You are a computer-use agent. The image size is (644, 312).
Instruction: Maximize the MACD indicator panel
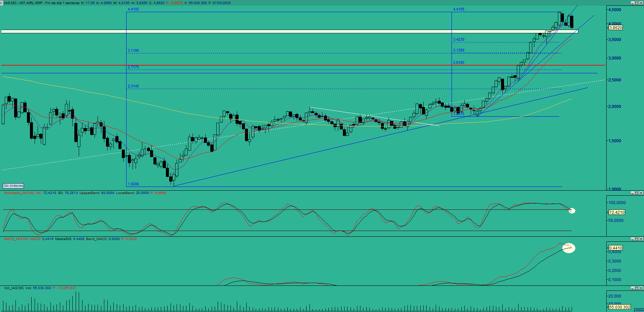click(637, 239)
